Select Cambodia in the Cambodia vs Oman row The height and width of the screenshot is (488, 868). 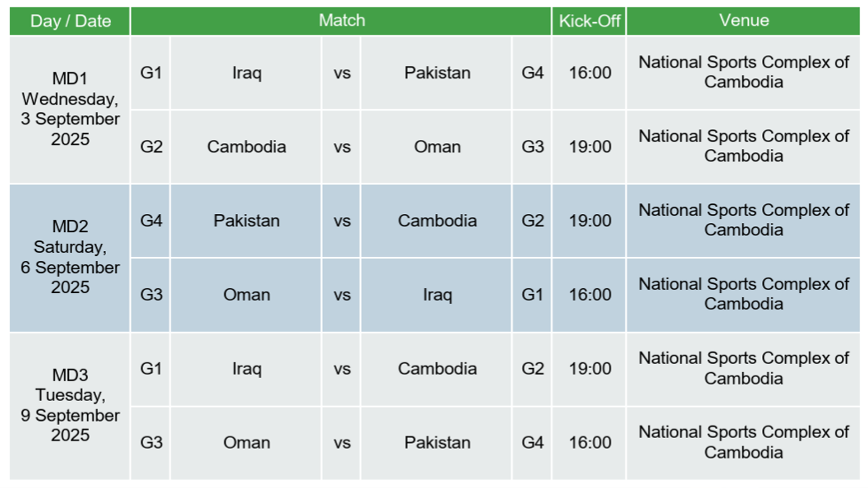coord(246,147)
